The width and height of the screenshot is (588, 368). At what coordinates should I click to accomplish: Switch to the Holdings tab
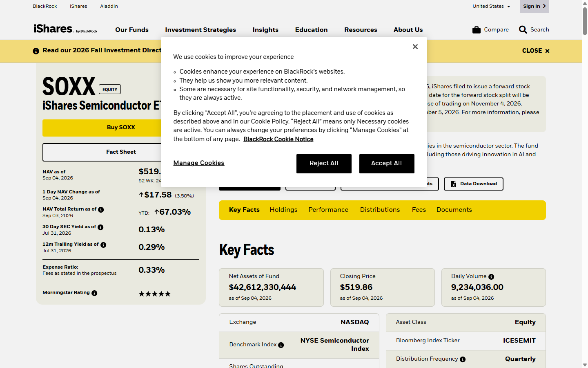pyautogui.click(x=283, y=210)
